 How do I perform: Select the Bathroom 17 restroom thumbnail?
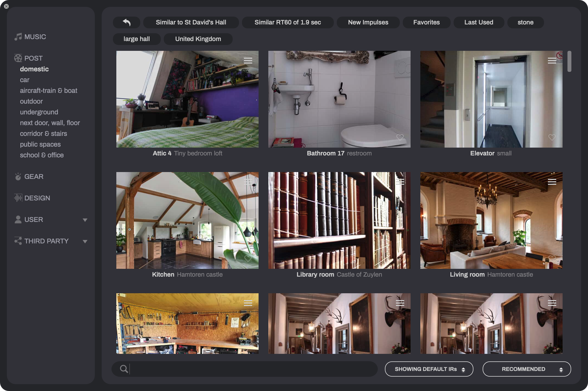[339, 99]
